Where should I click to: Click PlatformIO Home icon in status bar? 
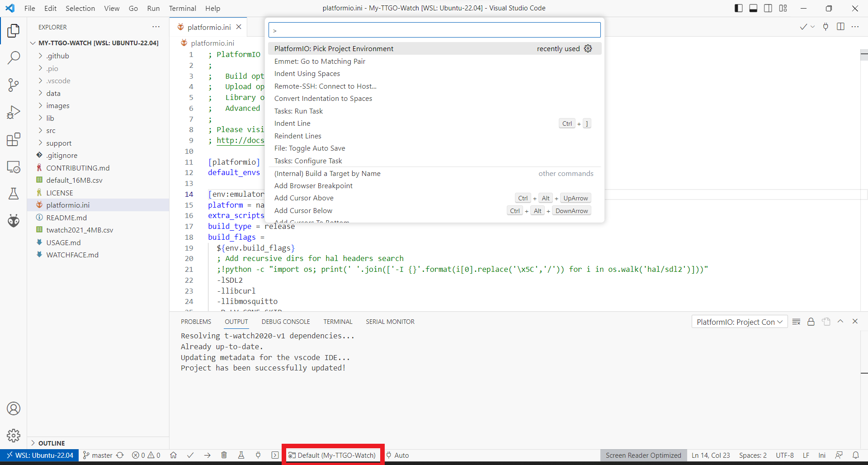tap(173, 455)
